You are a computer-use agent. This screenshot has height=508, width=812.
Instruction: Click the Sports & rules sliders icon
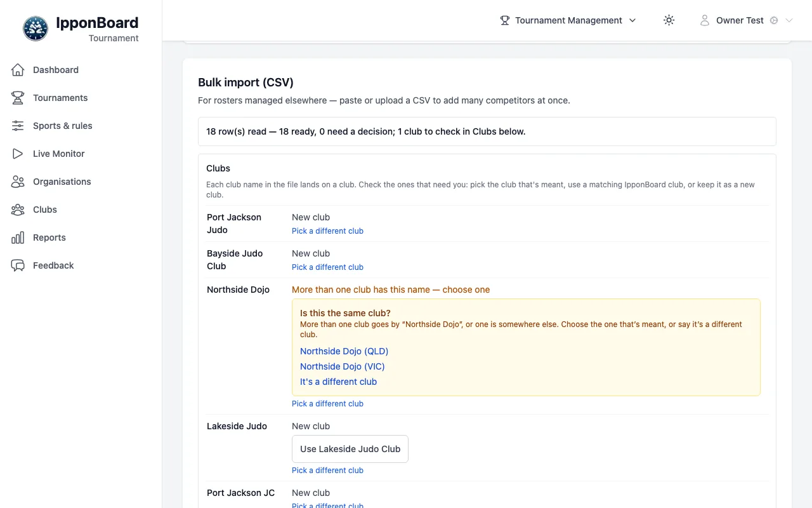tap(18, 126)
